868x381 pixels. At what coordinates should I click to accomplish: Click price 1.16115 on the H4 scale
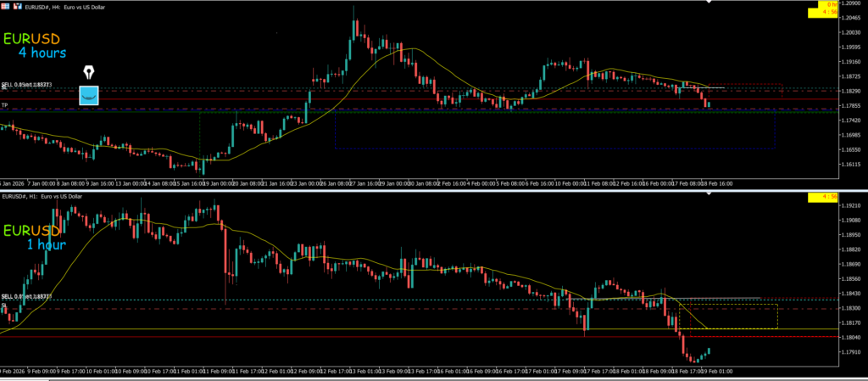(x=853, y=165)
